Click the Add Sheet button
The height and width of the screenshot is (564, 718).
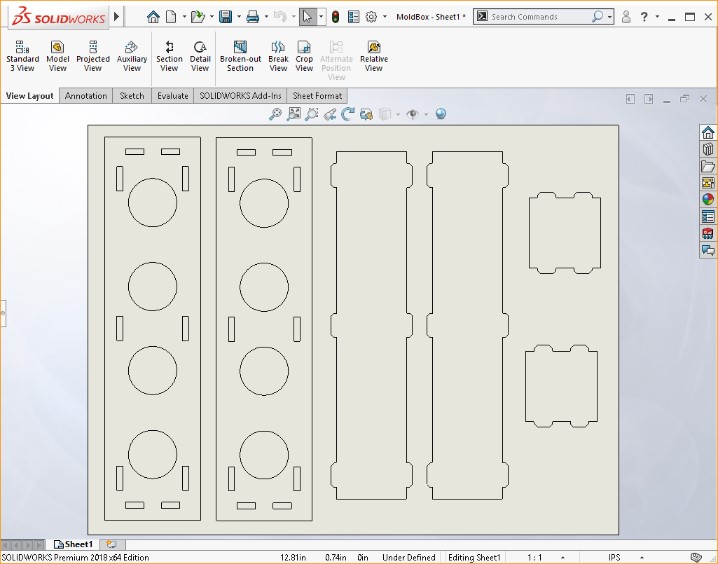tap(110, 544)
